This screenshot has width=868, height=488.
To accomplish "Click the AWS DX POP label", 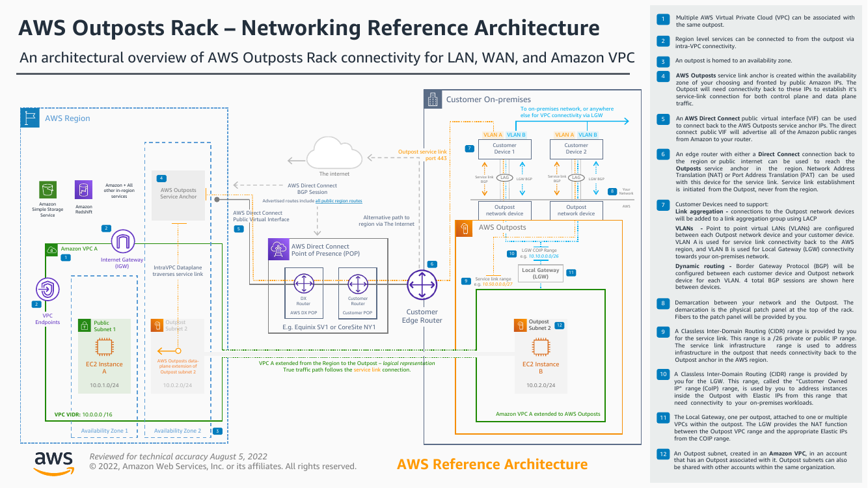I will coord(303,312).
